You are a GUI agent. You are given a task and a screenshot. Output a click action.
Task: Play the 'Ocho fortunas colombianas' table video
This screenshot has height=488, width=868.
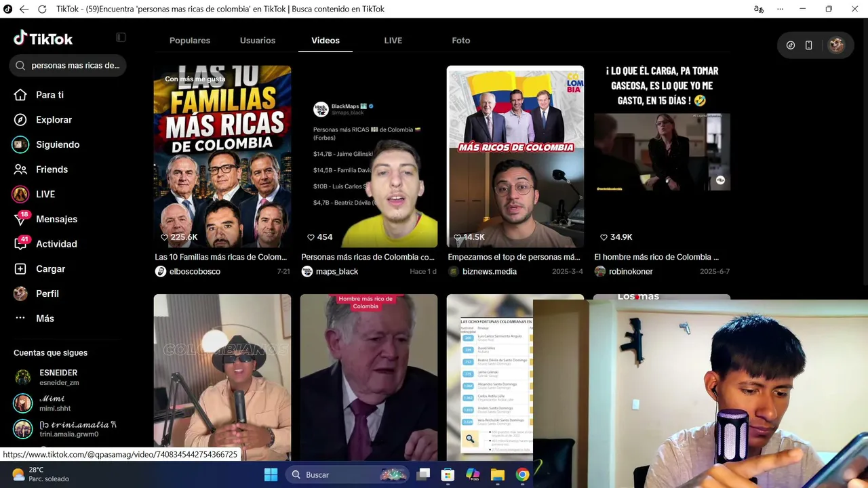[x=490, y=378]
